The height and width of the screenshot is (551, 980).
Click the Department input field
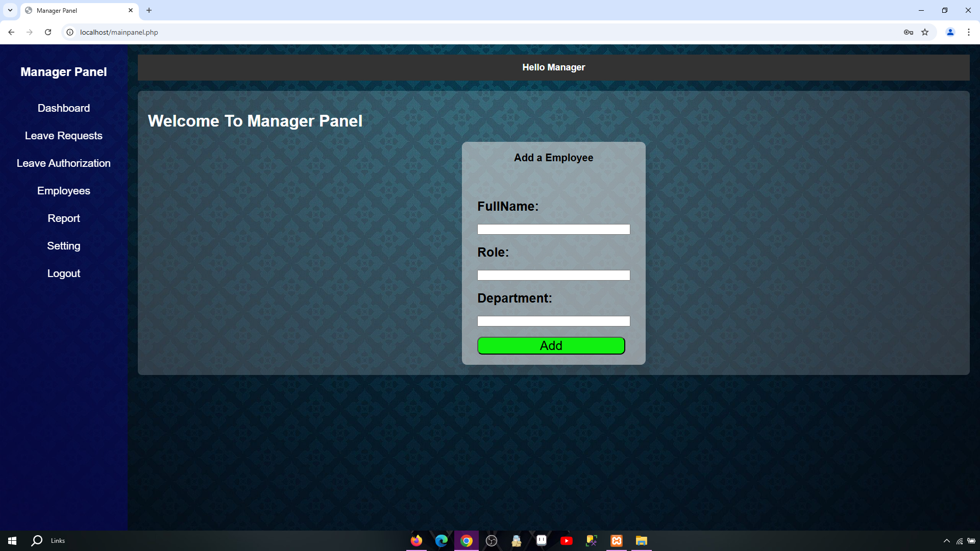[553, 321]
